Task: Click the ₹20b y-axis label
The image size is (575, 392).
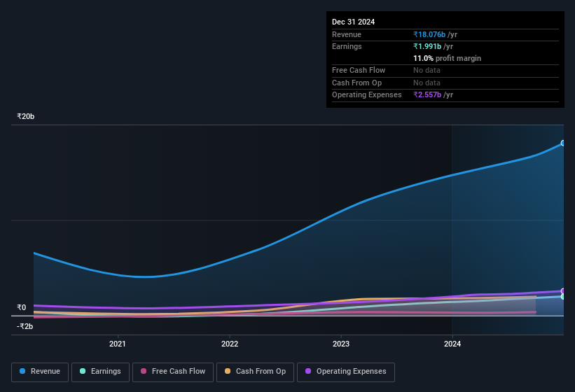Action: [26, 116]
